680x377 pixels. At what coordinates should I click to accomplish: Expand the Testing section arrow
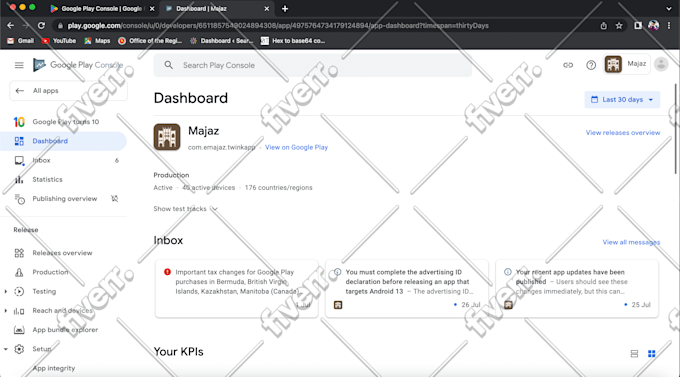[6, 292]
